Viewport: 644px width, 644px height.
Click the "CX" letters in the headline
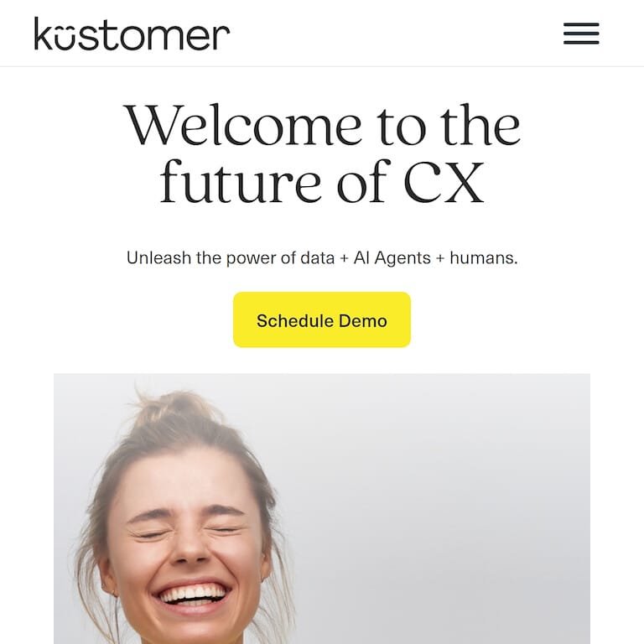pyautogui.click(x=444, y=181)
